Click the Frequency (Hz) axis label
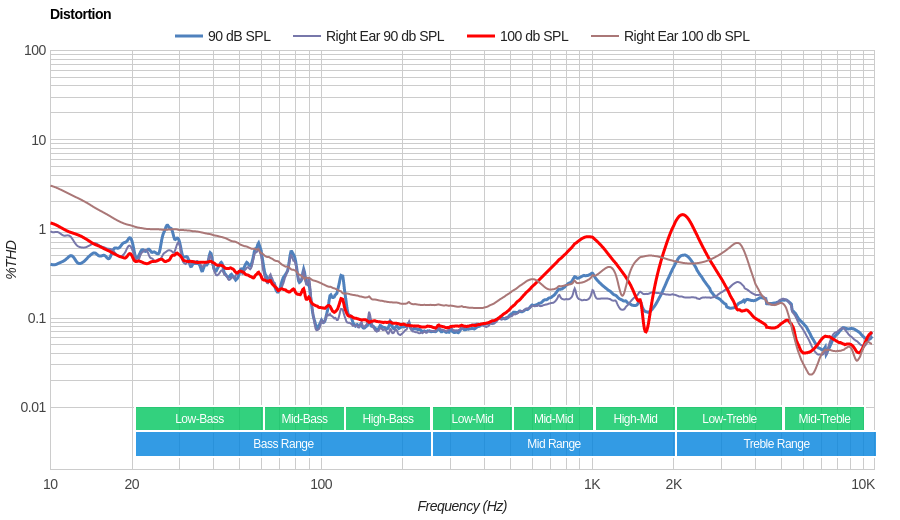Viewport: 900px width, 520px height. pos(462,506)
